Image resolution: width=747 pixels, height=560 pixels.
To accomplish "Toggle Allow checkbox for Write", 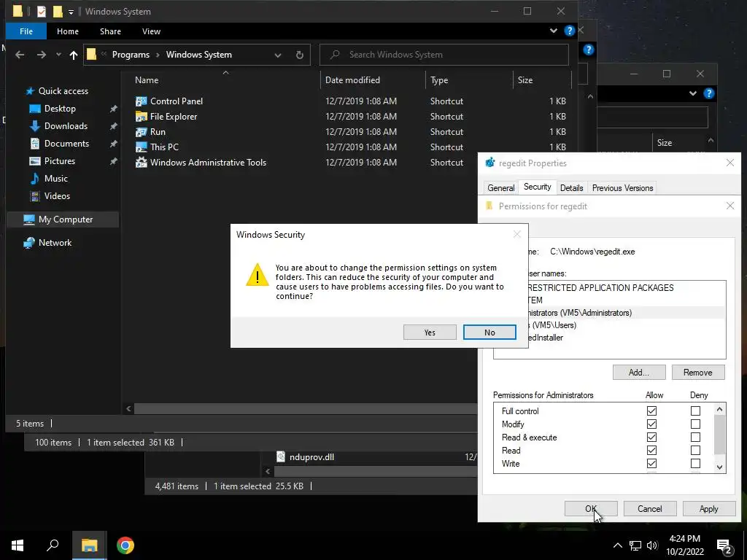I will (651, 463).
